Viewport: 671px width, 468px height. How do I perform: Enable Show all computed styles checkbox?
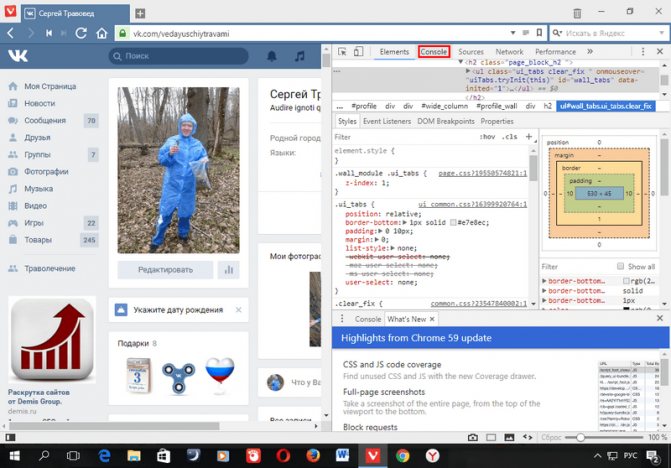tap(621, 266)
